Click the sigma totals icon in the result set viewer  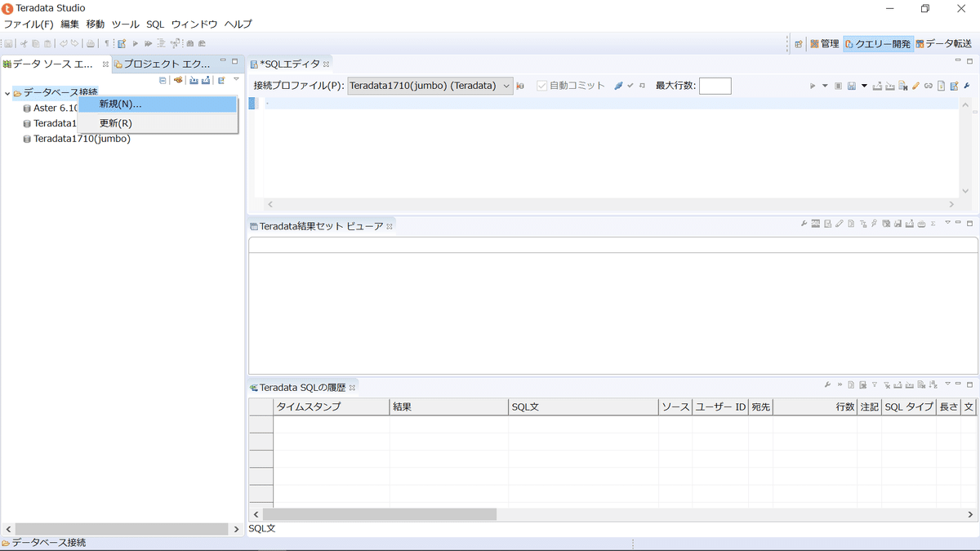(x=933, y=224)
